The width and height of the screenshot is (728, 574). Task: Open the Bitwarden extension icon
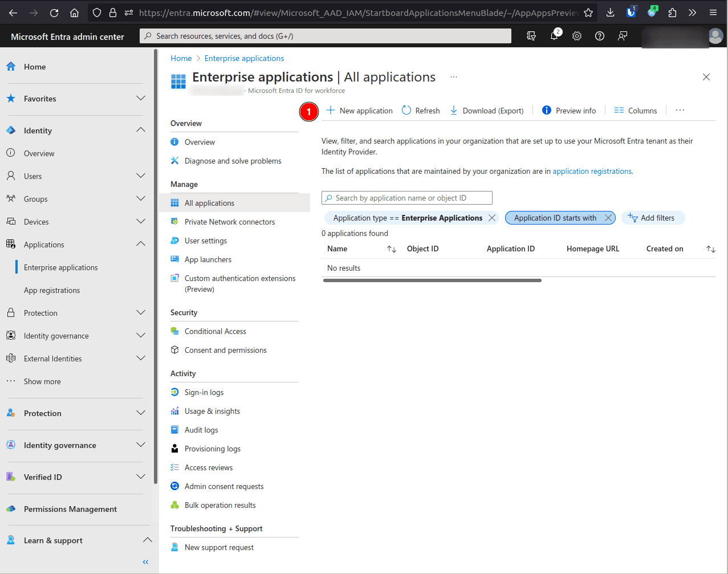631,13
